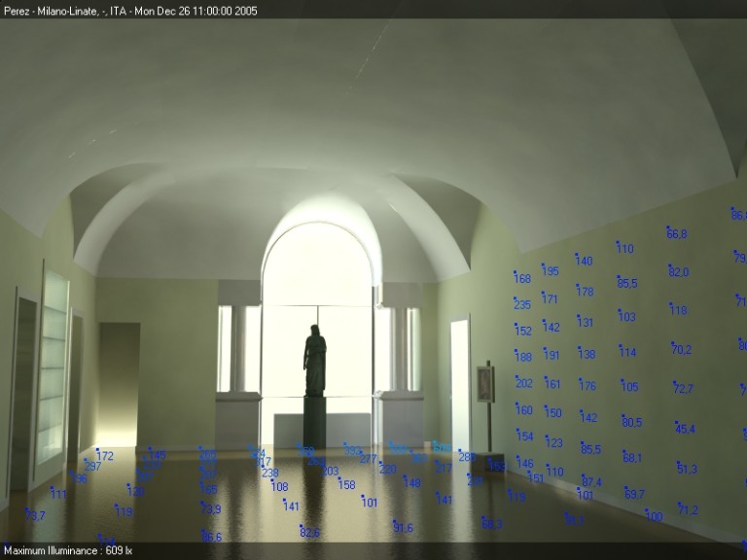The height and width of the screenshot is (560, 747).
Task: Select the 297 illuminance point
Action: click(92, 466)
